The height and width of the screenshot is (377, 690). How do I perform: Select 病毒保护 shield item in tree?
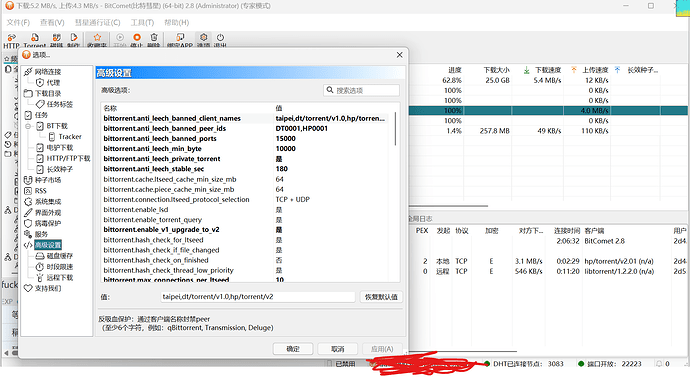[43, 223]
